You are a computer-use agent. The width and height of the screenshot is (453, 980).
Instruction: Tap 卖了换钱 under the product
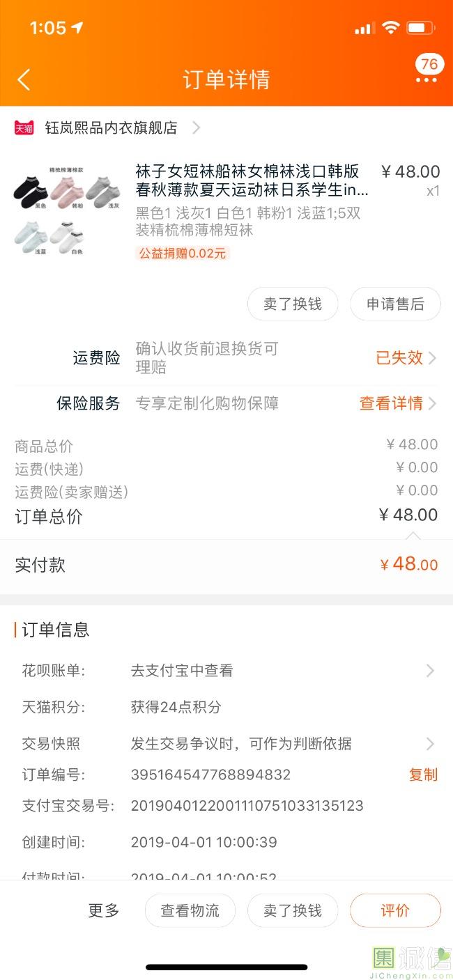point(293,304)
